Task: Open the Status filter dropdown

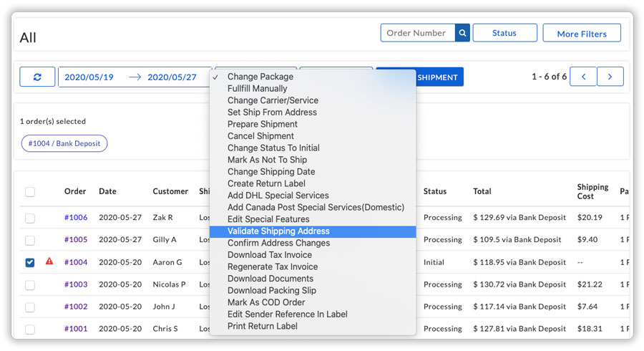Action: [504, 33]
